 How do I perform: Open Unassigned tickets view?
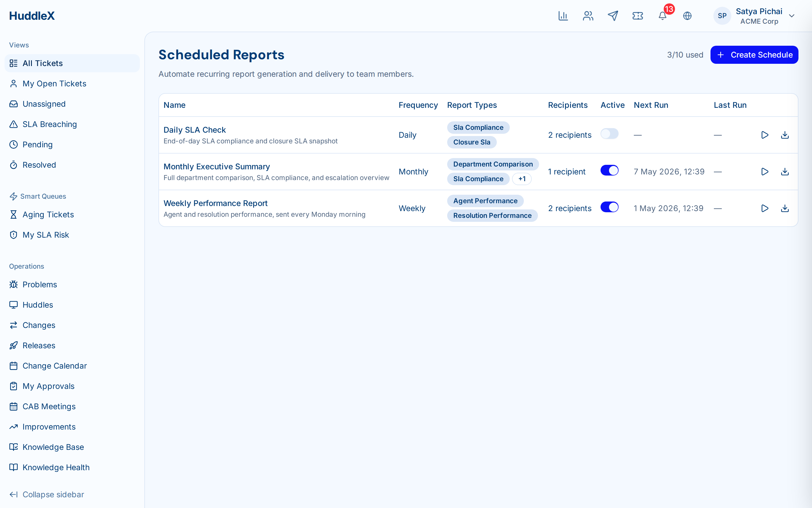(x=72, y=104)
